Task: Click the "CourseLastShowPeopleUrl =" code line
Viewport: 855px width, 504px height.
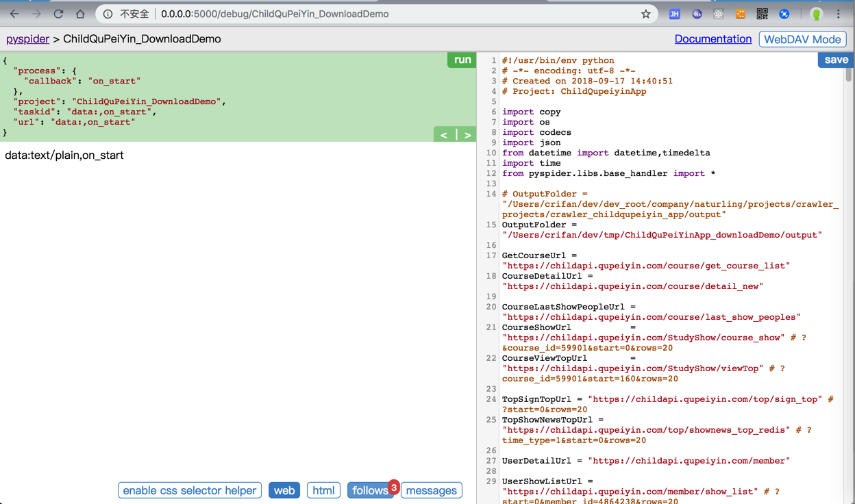Action: pos(569,307)
